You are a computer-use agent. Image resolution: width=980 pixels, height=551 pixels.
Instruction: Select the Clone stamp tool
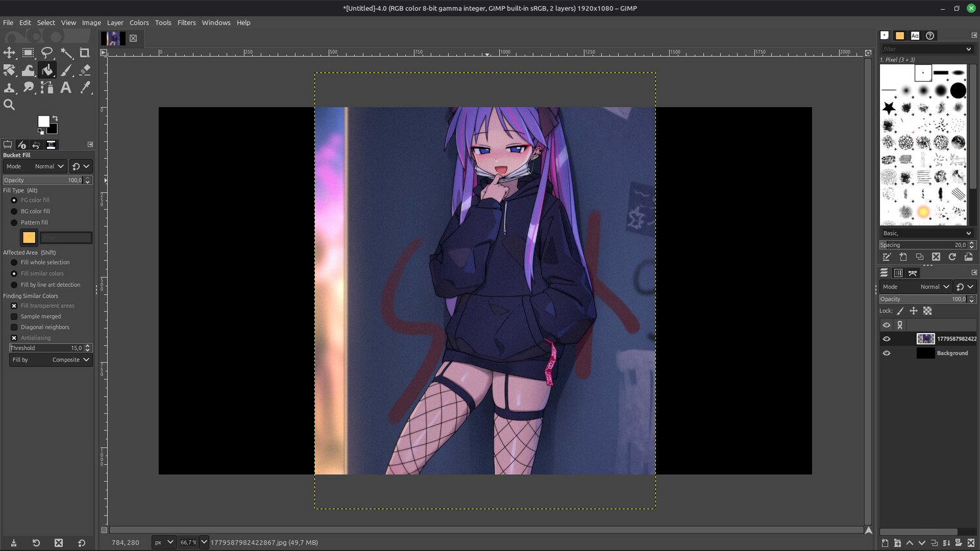click(9, 87)
